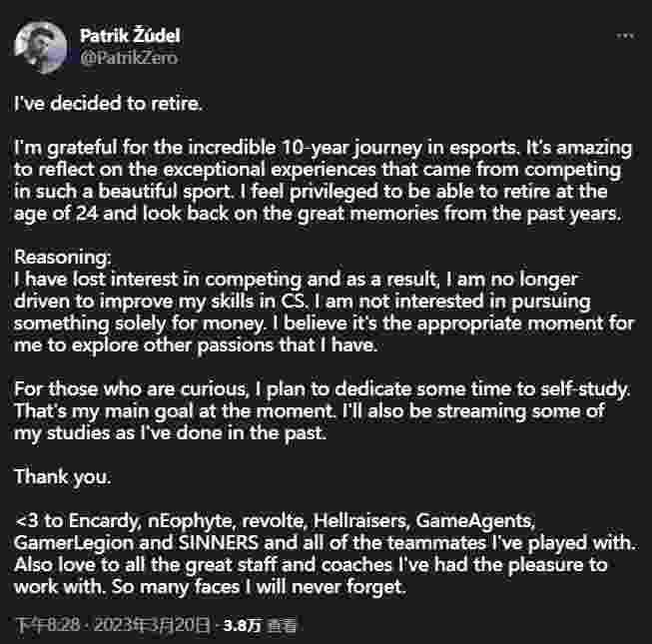
Task: Click the display name Patrik Žúdel
Action: [x=130, y=36]
